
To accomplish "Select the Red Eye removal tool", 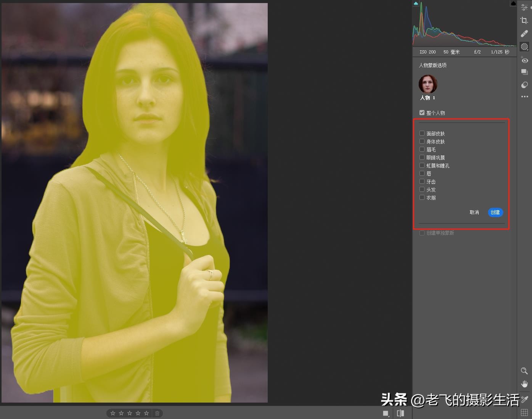I will 524,60.
